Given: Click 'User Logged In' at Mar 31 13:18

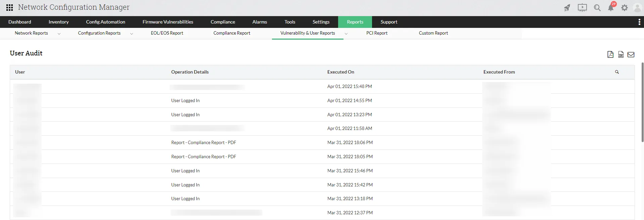Looking at the screenshot, I should pos(185,199).
